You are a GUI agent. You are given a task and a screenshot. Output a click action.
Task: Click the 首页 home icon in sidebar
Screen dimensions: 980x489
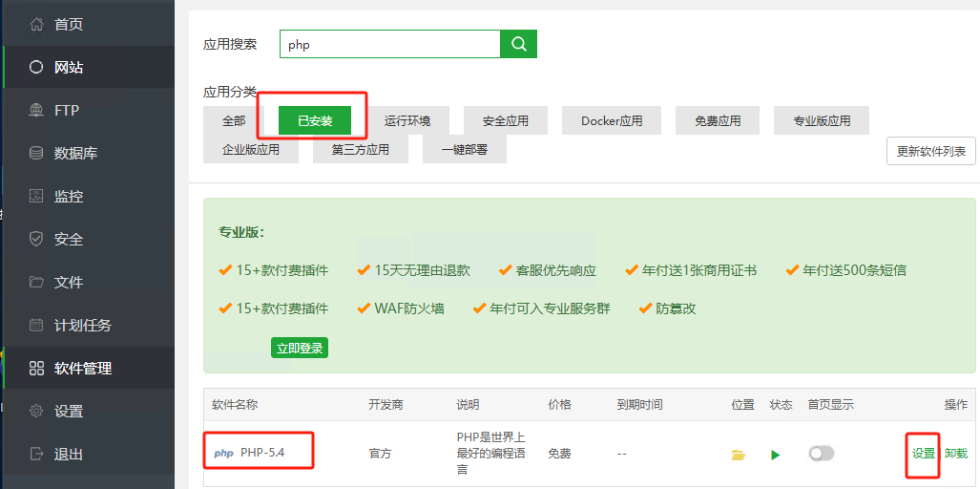[x=37, y=24]
